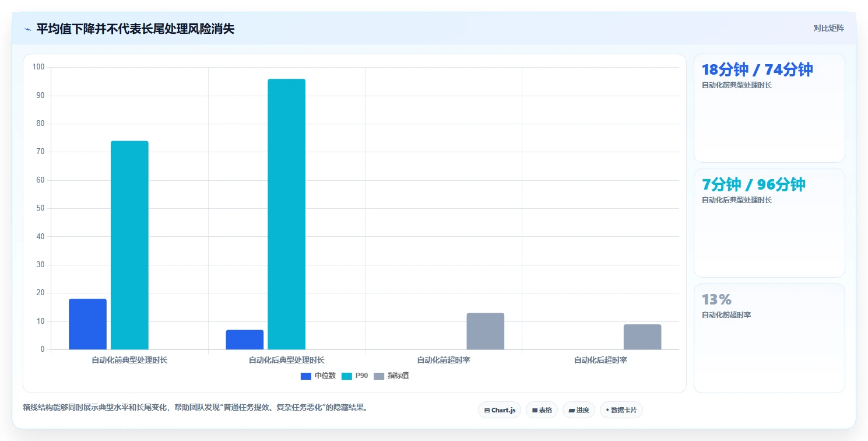Click the lightning icon beside the title

coord(27,29)
